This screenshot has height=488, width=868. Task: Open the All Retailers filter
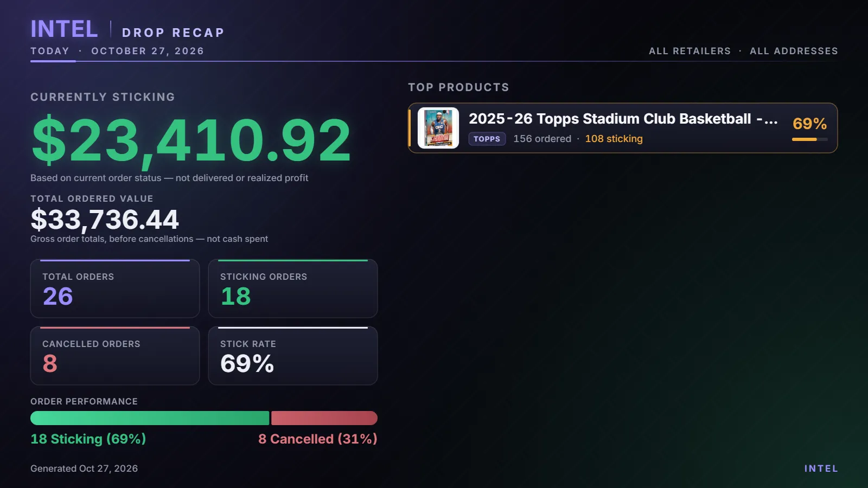point(690,51)
